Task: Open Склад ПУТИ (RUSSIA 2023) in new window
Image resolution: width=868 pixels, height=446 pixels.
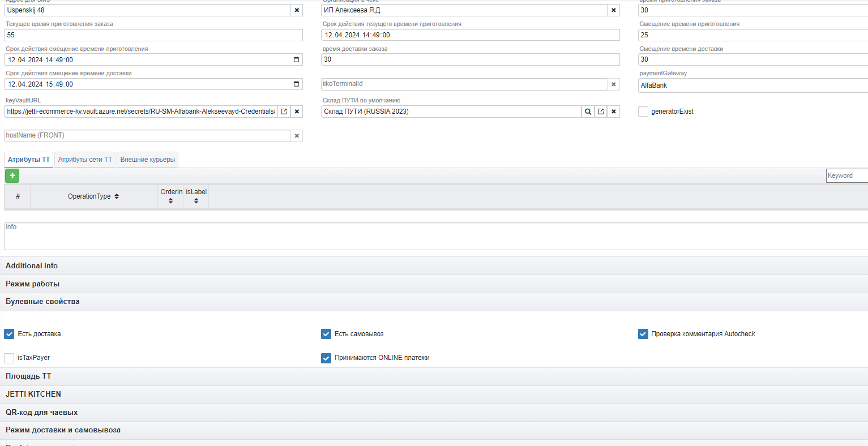Action: (601, 111)
